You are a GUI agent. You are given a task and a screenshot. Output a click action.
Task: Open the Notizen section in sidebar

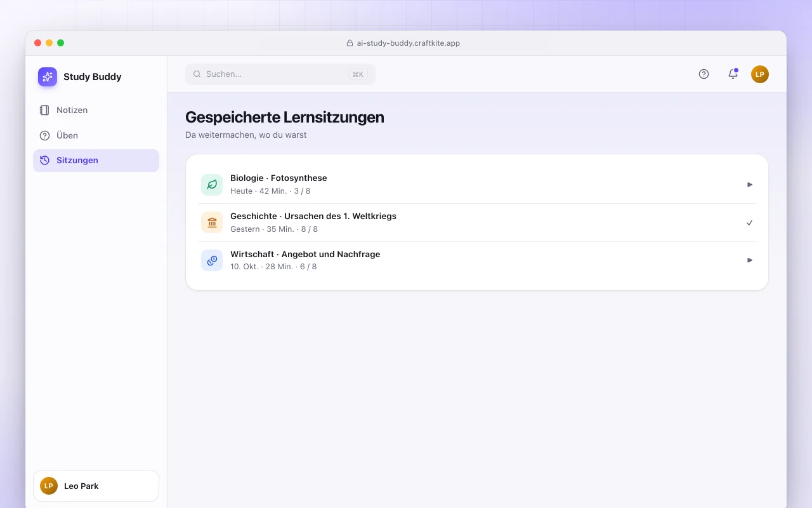tap(96, 110)
